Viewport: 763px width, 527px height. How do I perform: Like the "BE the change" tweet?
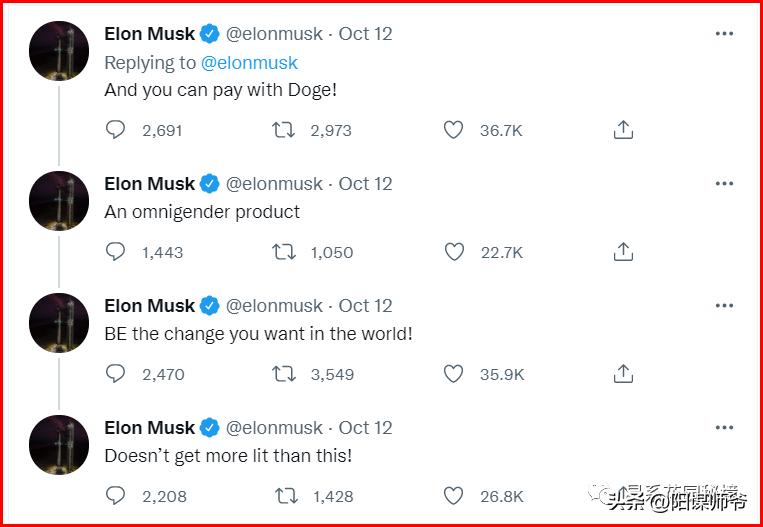(x=454, y=374)
